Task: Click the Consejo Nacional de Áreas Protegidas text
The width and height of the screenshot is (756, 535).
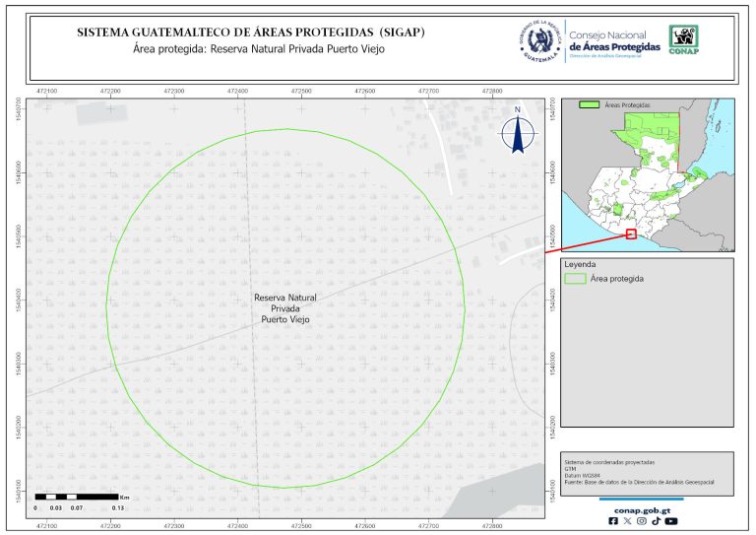Action: 614,41
